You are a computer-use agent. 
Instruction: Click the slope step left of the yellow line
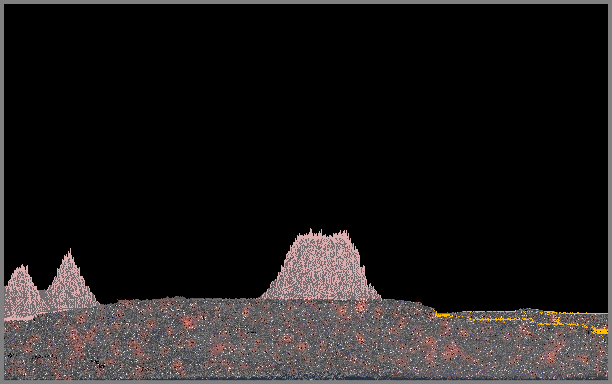click(428, 309)
